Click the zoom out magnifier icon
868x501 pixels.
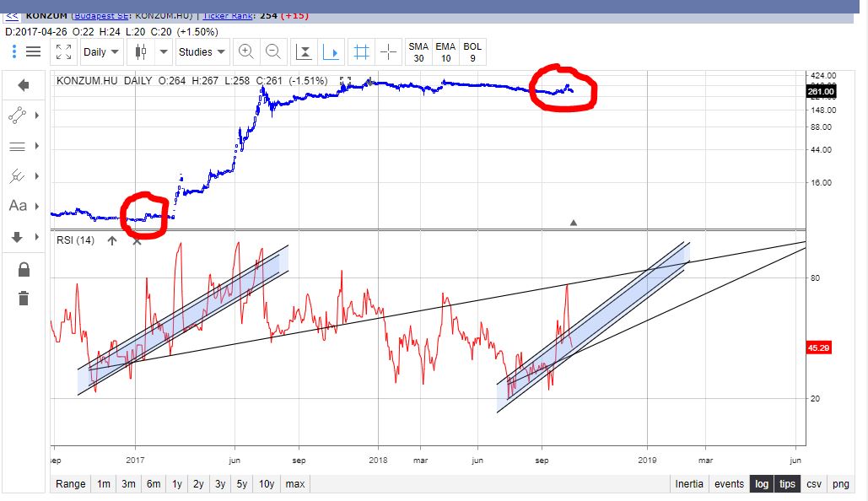coord(272,51)
